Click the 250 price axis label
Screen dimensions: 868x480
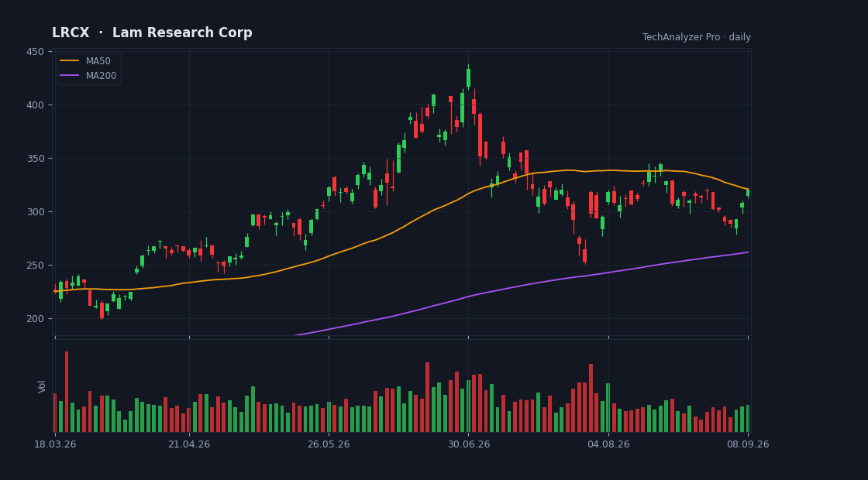point(36,266)
